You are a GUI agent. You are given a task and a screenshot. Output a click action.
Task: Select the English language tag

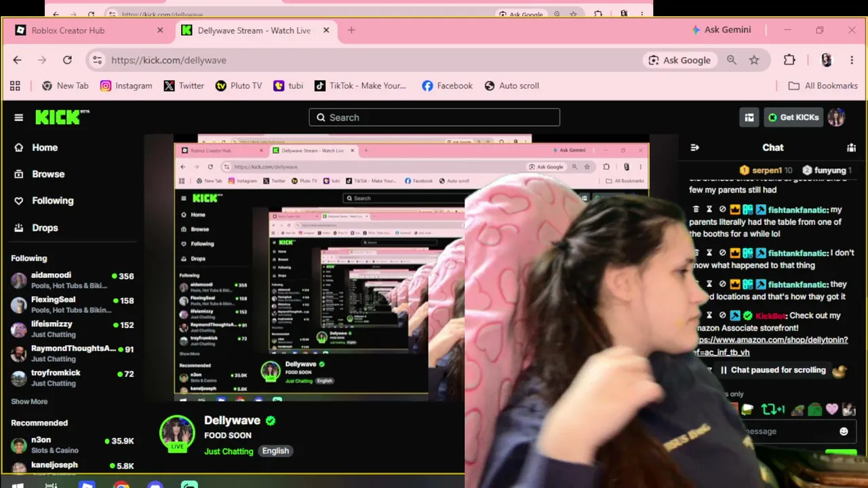pyautogui.click(x=275, y=451)
